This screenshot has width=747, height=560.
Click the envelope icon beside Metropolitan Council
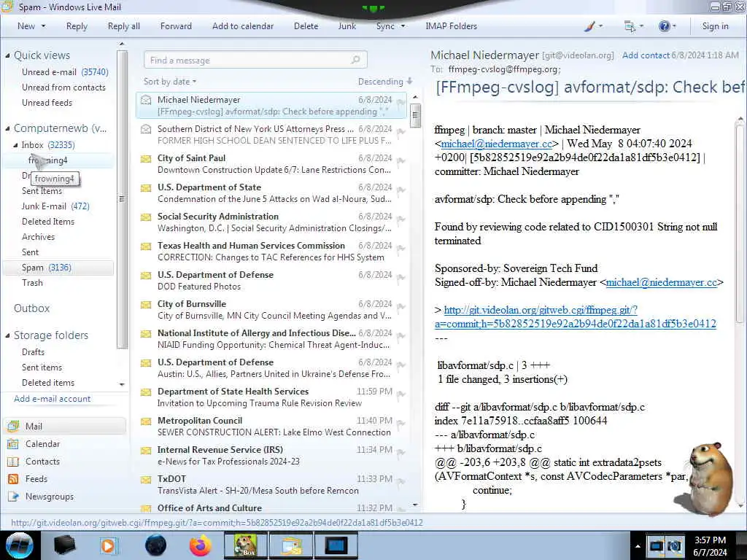pos(146,421)
